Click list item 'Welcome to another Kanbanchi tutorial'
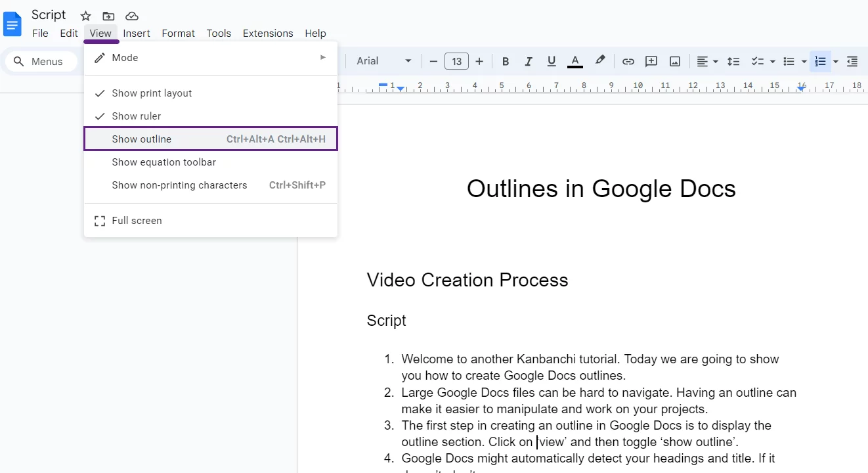 (x=590, y=367)
